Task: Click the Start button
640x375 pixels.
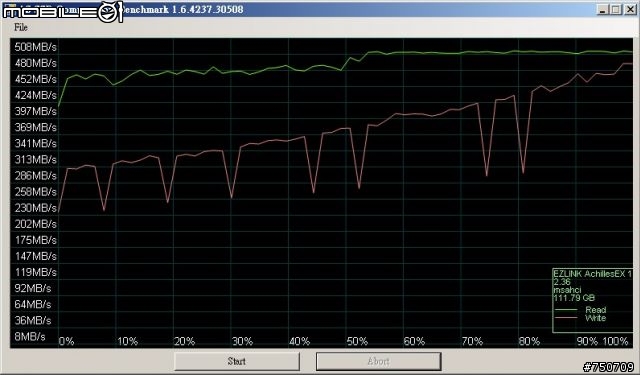Action: click(x=237, y=361)
